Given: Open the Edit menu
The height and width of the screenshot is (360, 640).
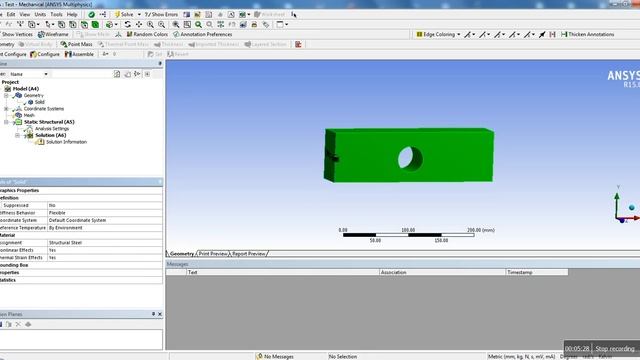Looking at the screenshot, I should pyautogui.click(x=11, y=14).
